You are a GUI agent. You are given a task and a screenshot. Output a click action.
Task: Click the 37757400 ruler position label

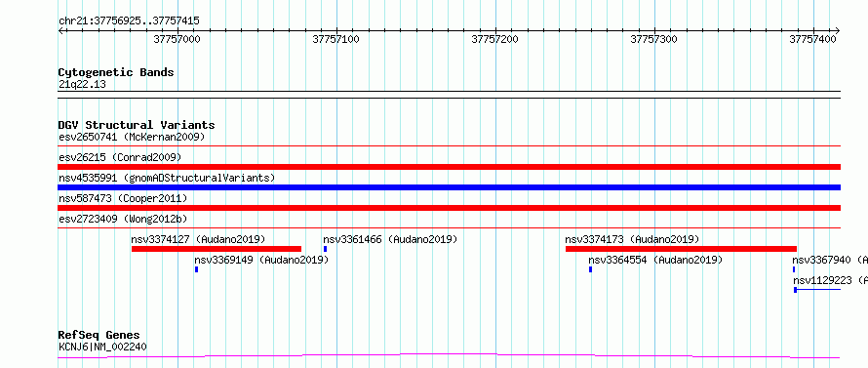[812, 39]
